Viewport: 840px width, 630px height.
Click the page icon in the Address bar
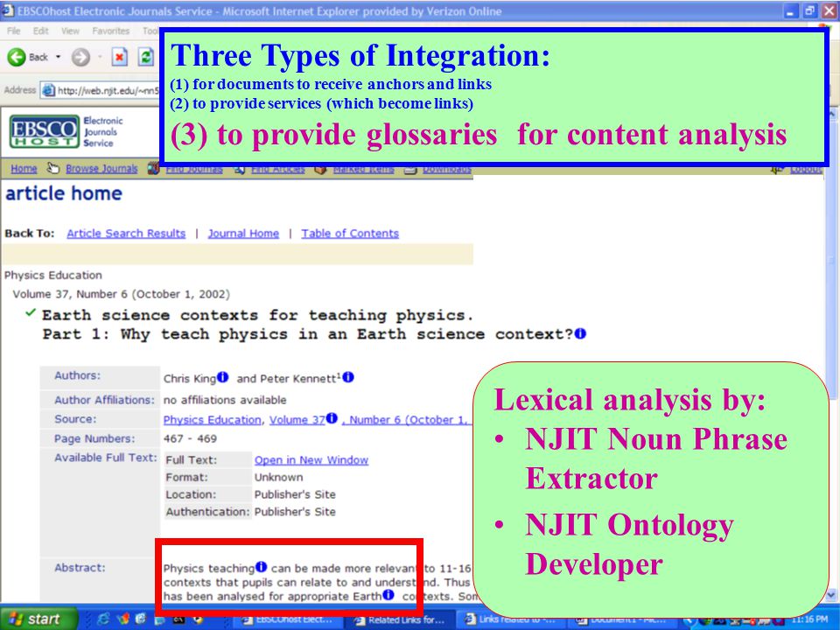(49, 90)
